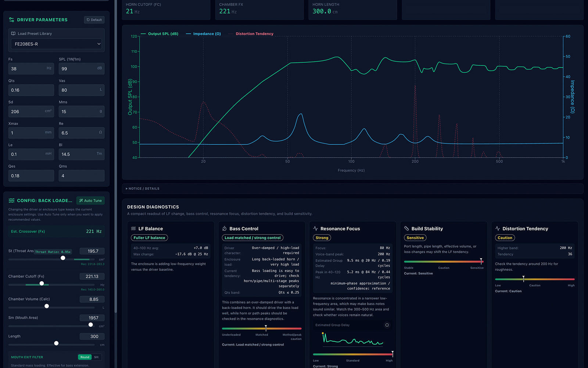Viewport: 588px width, 368px height.
Task: Select Round mouth exit filter
Action: pyautogui.click(x=85, y=357)
